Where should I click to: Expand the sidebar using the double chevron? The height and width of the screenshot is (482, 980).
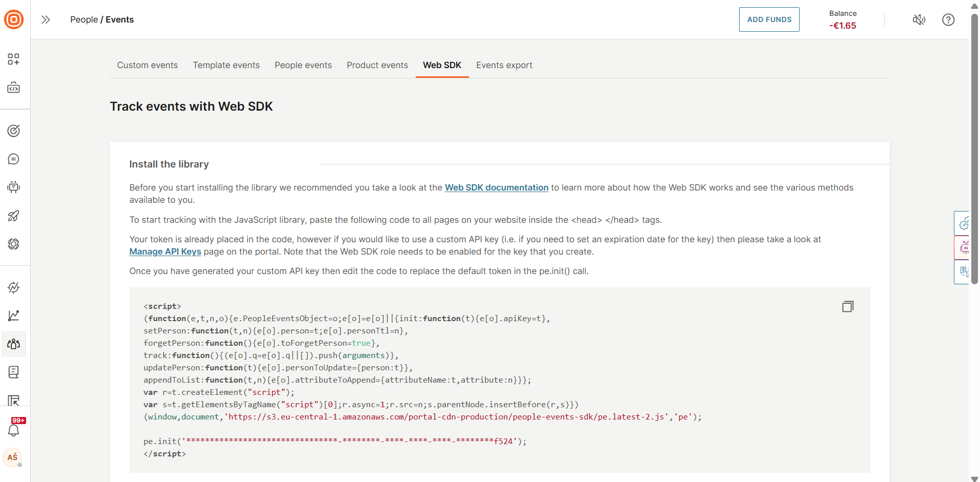tap(46, 19)
